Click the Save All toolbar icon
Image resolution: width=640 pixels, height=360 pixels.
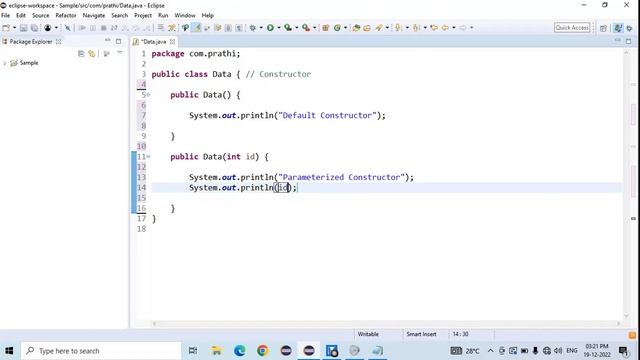click(x=34, y=28)
